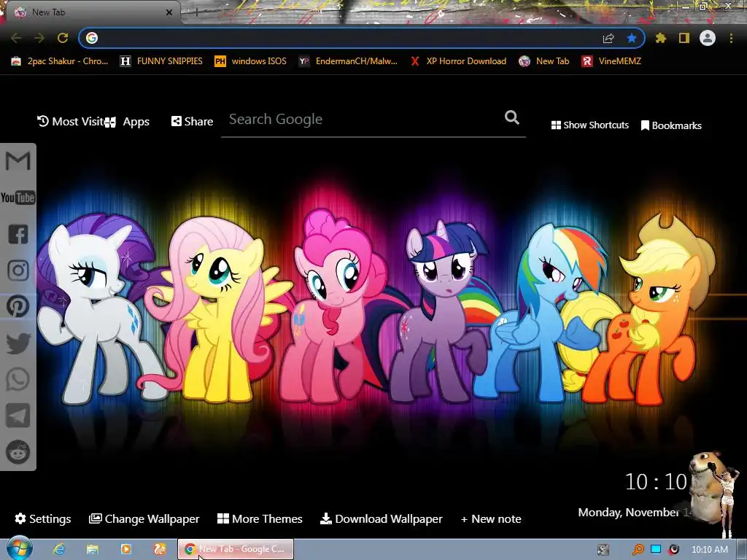Click the Google icon in address bar
Screen dimensions: 747x560
tap(92, 38)
